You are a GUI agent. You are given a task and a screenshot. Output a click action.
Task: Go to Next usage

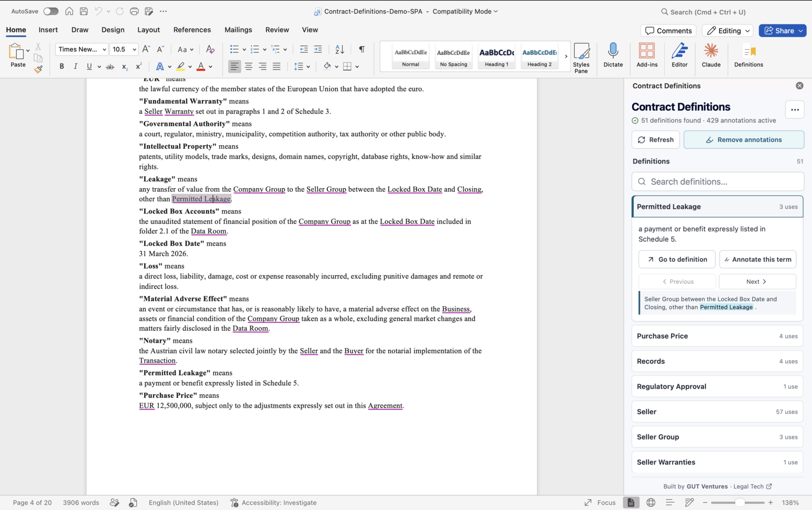tap(757, 282)
